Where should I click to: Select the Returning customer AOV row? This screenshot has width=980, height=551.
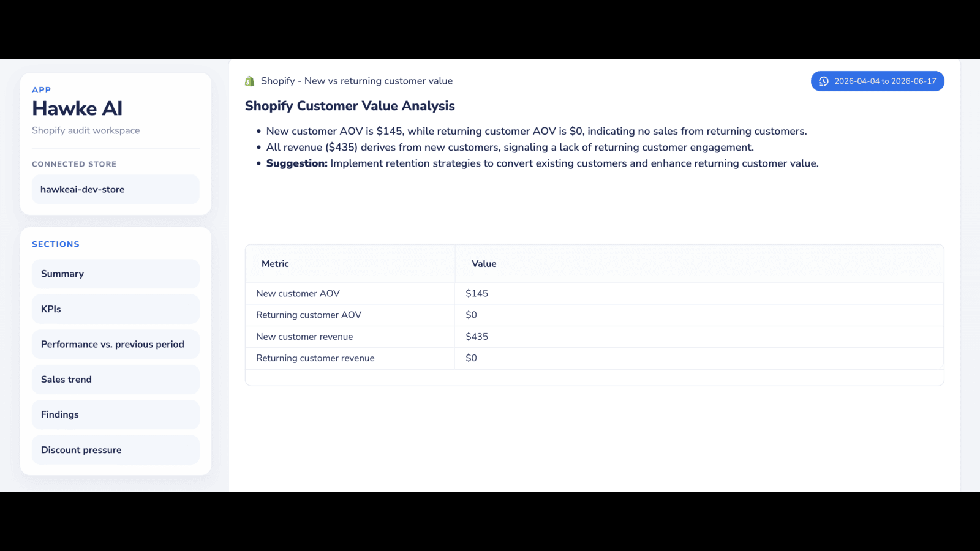click(x=594, y=315)
